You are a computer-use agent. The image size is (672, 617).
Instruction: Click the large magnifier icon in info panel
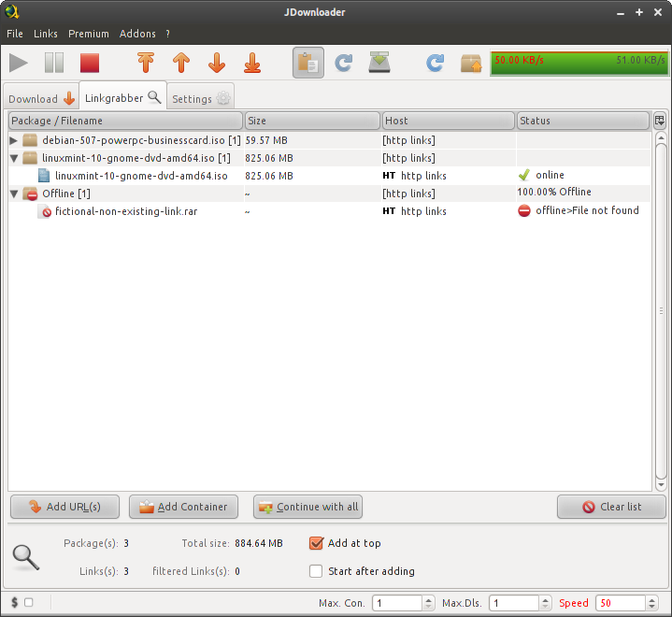(26, 558)
